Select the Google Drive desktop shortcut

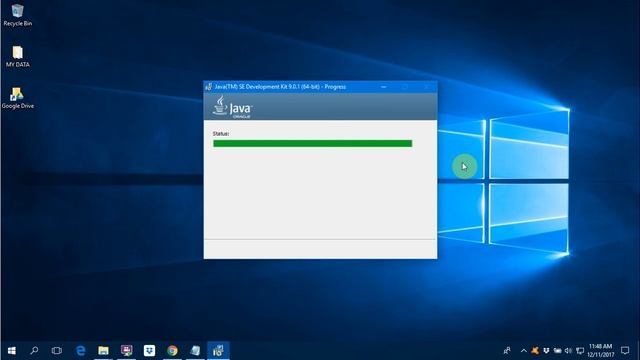pyautogui.click(x=18, y=98)
